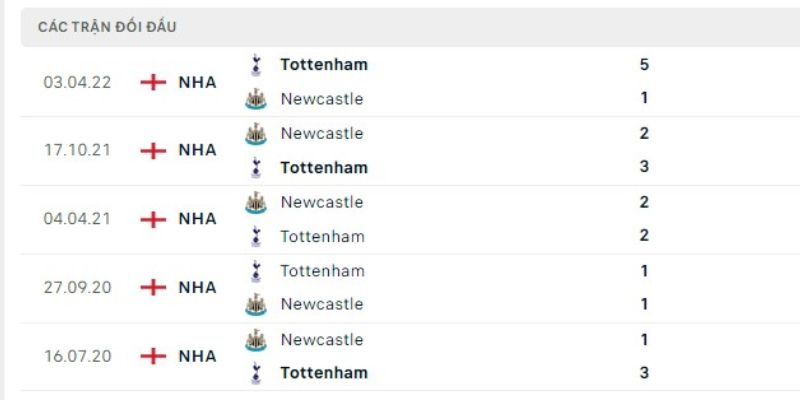800x400 pixels.
Task: Select Newcastle team name in 27.09.20 match
Action: 322,304
